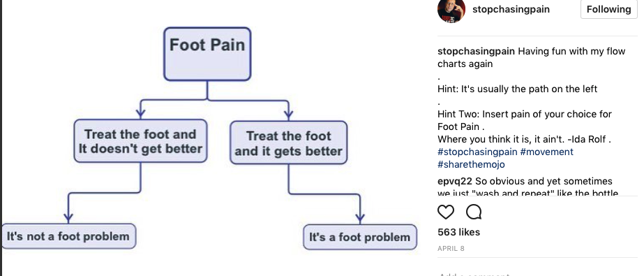
Task: Follow the #stopchasingpain hashtag link
Action: coord(477,152)
